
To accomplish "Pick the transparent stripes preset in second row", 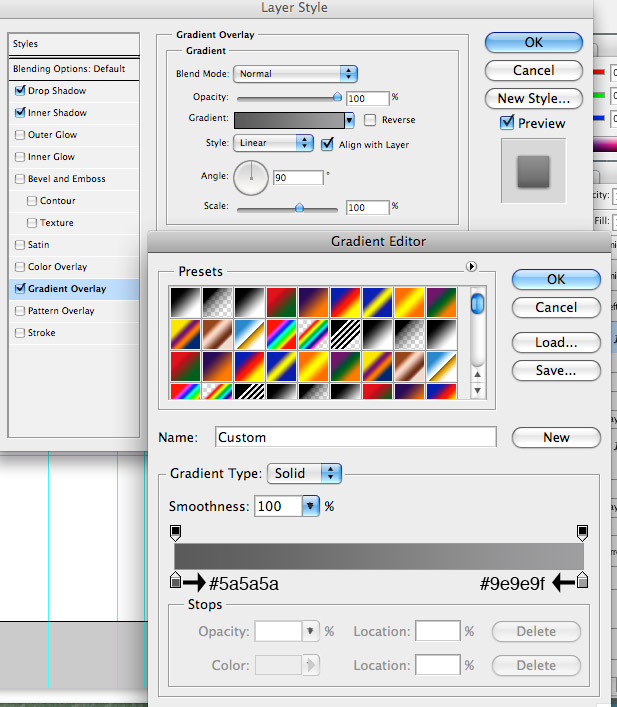I will point(345,335).
